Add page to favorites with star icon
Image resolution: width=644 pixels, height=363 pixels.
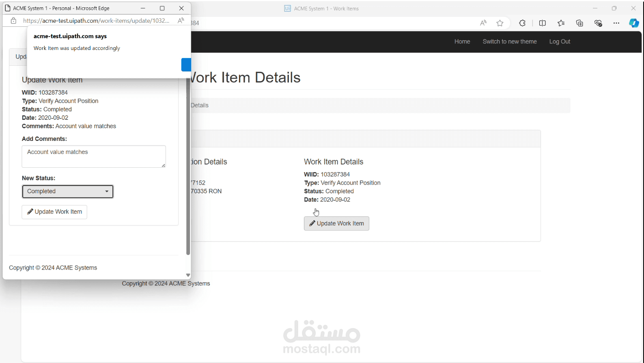tap(500, 23)
